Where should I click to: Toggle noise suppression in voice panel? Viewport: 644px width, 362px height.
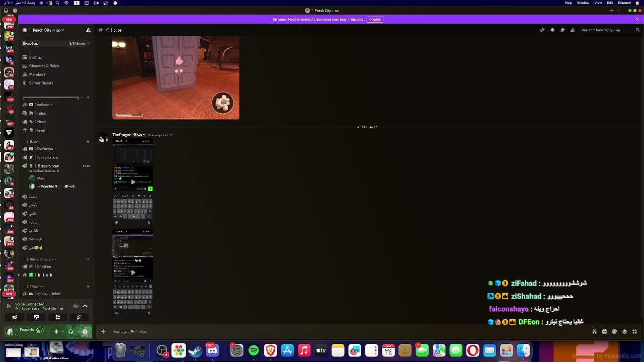click(x=75, y=306)
